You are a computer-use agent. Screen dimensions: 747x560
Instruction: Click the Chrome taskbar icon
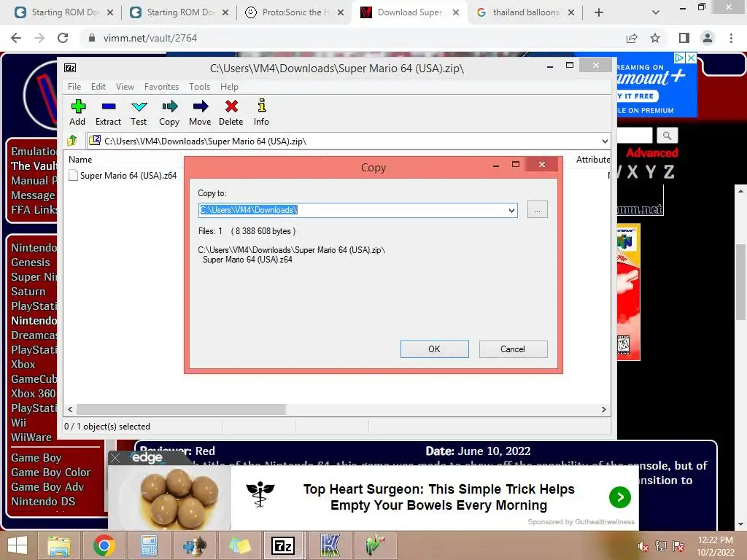pos(104,545)
